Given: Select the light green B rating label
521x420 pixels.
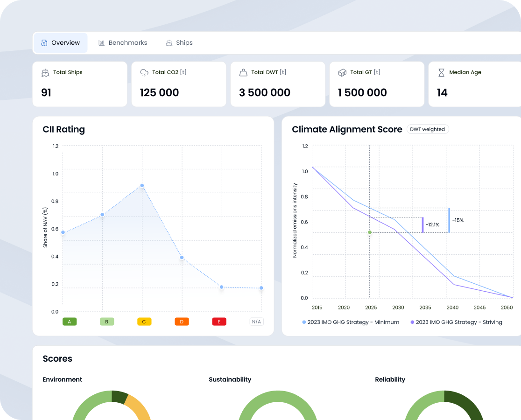Looking at the screenshot, I should coord(107,322).
